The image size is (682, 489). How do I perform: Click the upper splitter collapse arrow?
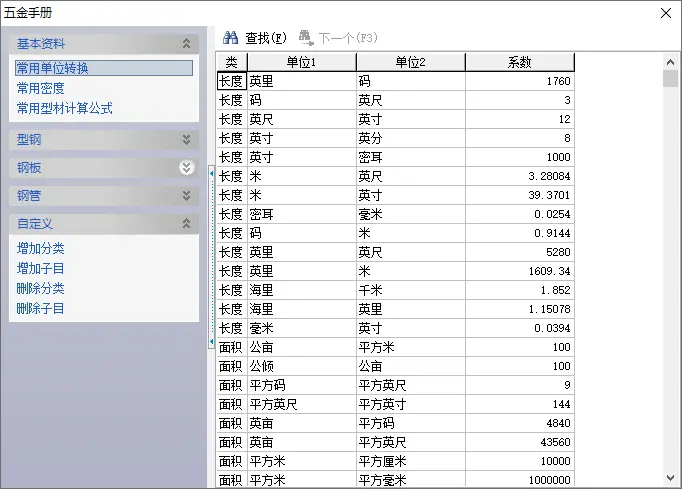coord(211,174)
